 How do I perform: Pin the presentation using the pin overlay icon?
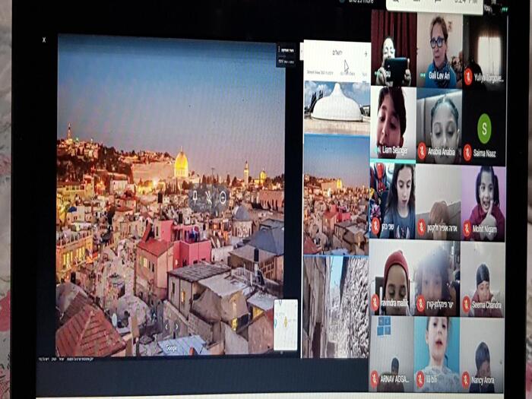pyautogui.click(x=195, y=197)
